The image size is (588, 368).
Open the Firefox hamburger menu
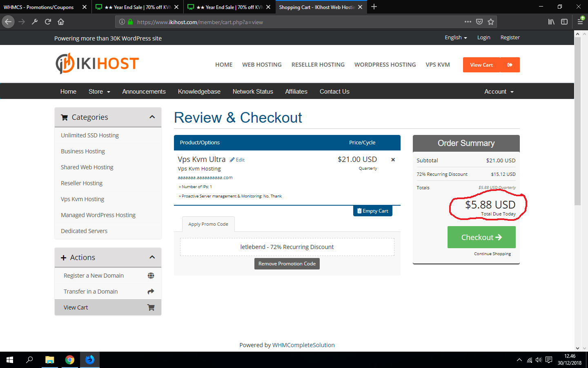tap(580, 22)
